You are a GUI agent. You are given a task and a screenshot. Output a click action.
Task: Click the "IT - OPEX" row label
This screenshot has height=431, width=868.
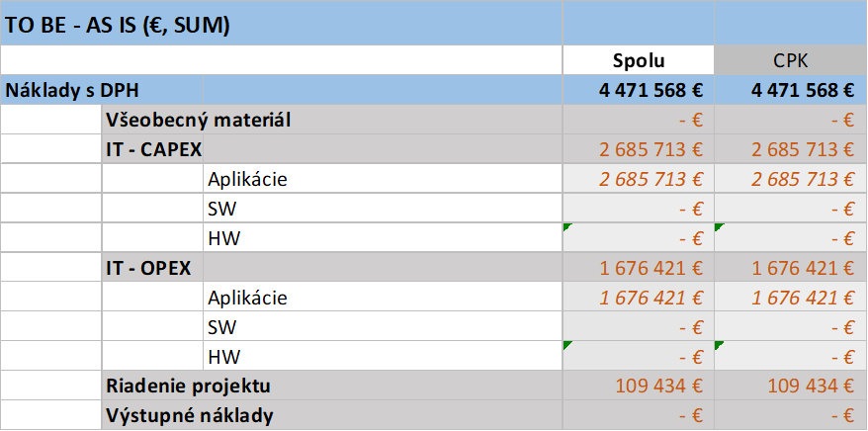tap(148, 268)
